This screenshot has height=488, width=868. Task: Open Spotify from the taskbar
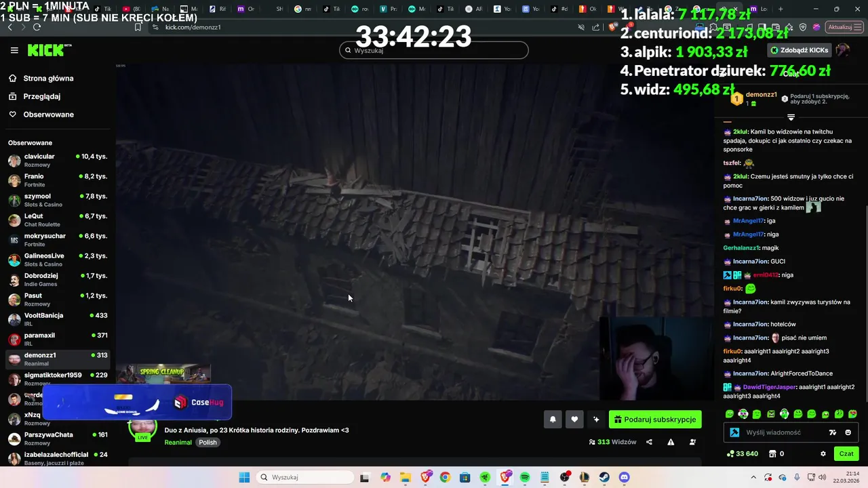525,477
